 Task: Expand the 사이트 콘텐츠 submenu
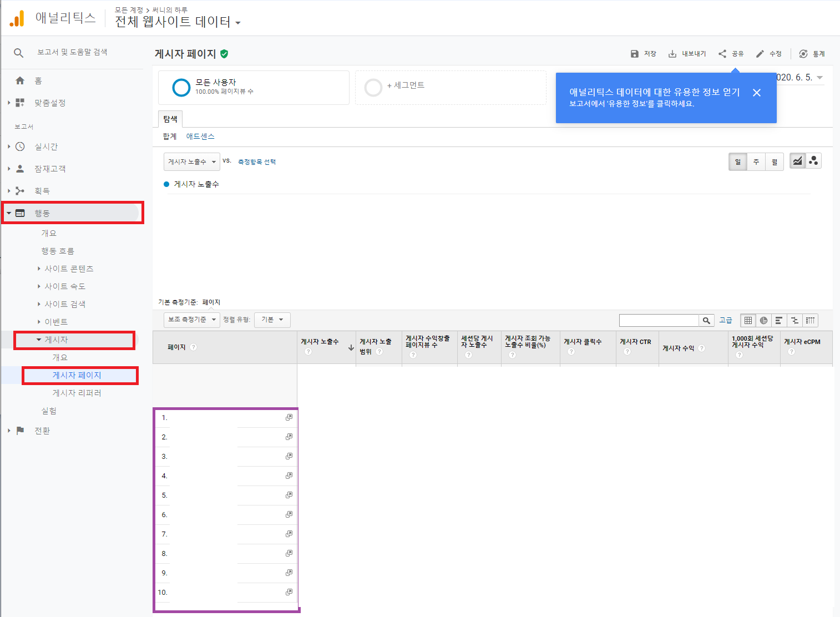[x=69, y=269]
